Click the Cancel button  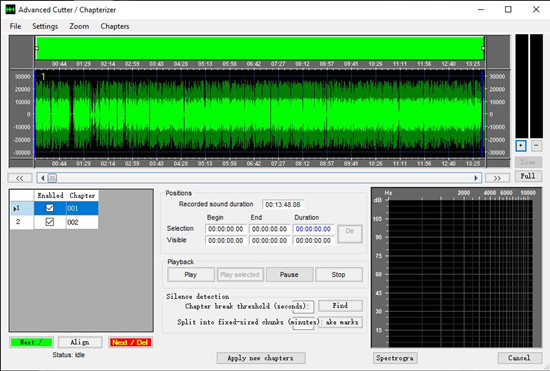(519, 358)
